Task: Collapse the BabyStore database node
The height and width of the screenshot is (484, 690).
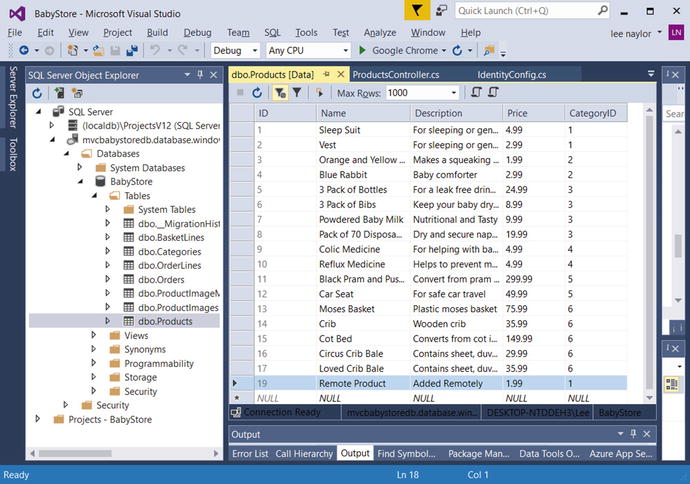Action: point(81,182)
